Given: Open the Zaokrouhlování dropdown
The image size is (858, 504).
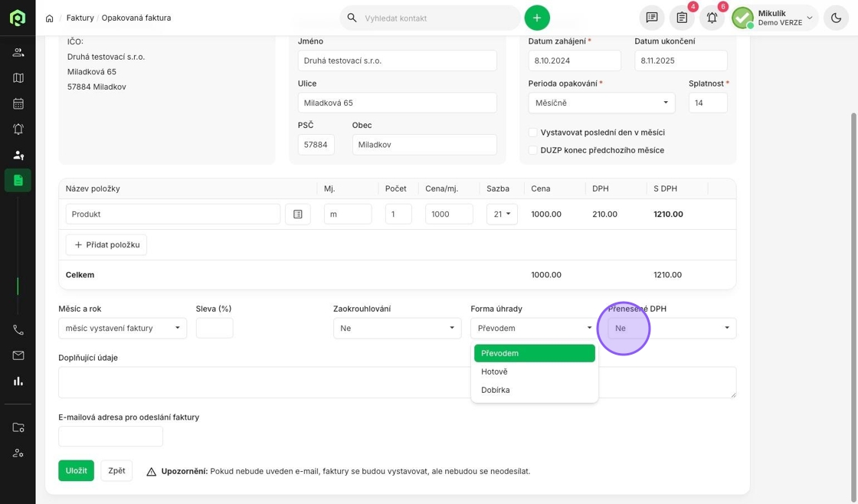Looking at the screenshot, I should [x=398, y=329].
